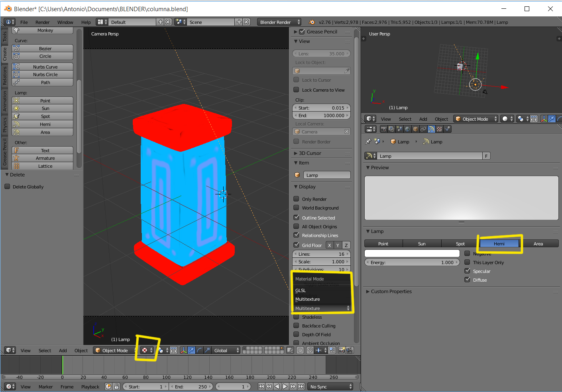Open the Render menu in top bar
562x392 pixels.
click(42, 22)
